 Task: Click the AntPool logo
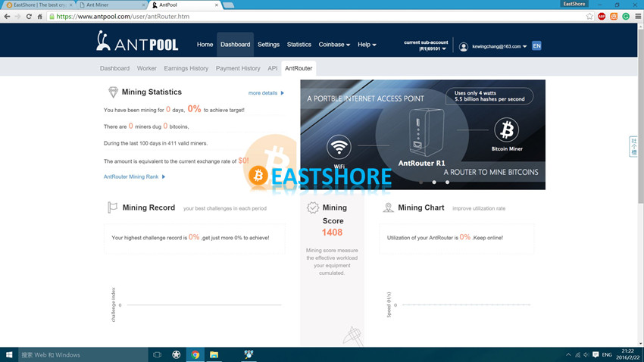137,41
